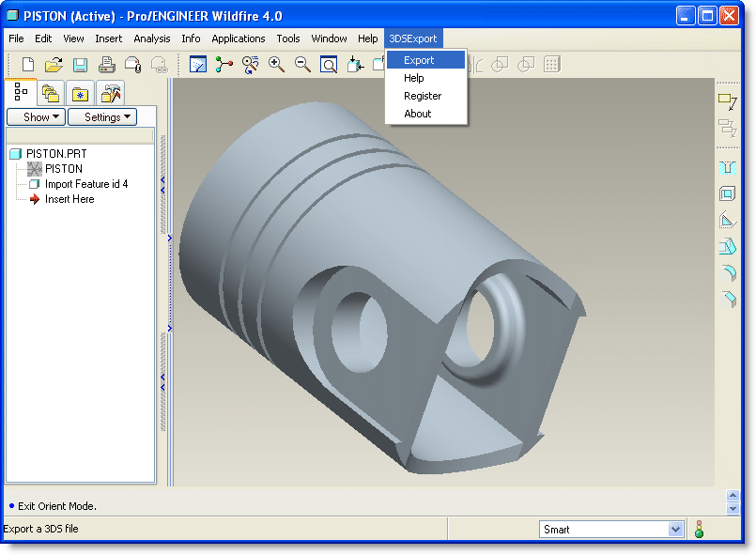
Task: Open the Show dropdown in model tree
Action: click(36, 117)
